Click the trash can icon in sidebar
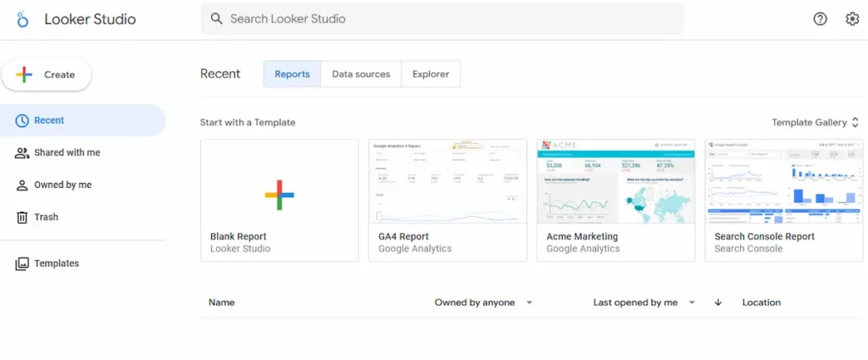 21,218
